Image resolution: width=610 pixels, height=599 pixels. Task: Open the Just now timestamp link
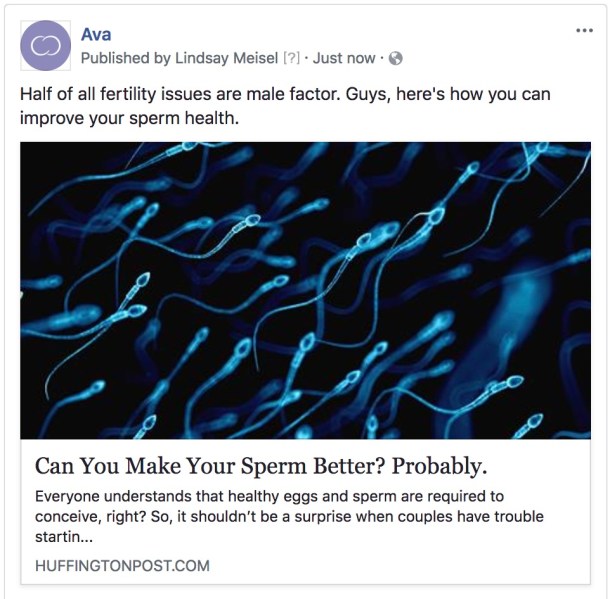point(344,58)
